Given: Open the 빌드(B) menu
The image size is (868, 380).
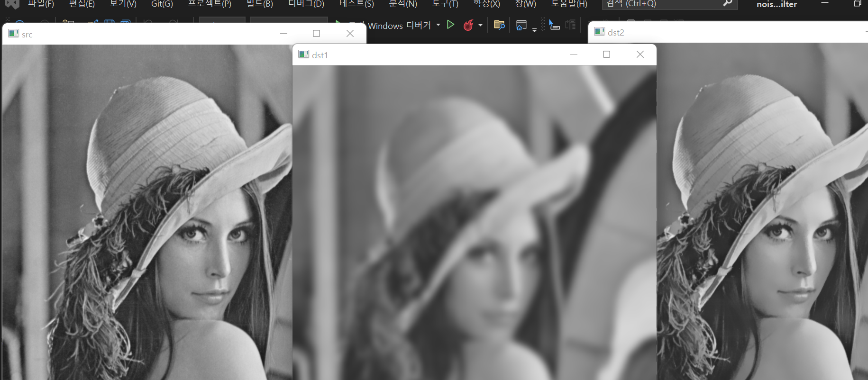Looking at the screenshot, I should coord(260,4).
